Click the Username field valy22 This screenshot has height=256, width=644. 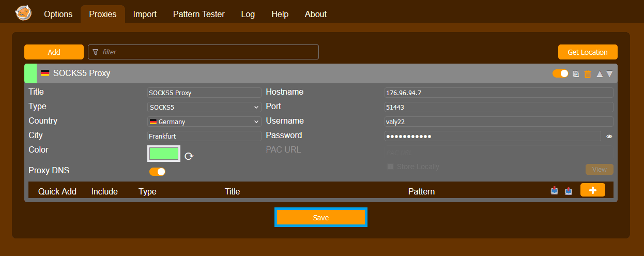tap(499, 122)
